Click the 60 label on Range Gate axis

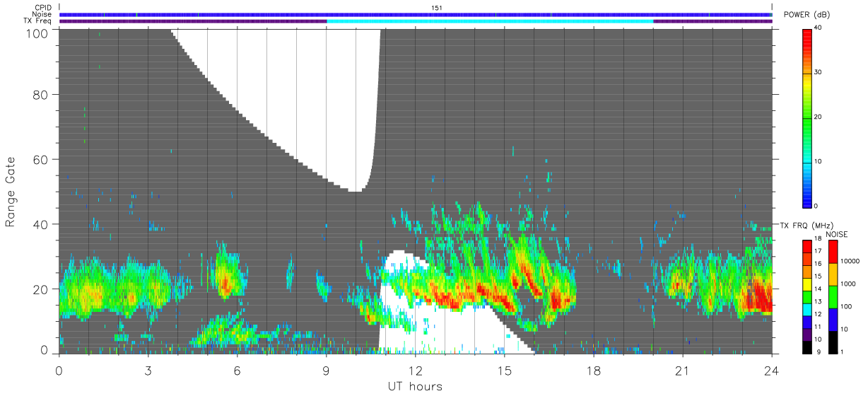(41, 160)
